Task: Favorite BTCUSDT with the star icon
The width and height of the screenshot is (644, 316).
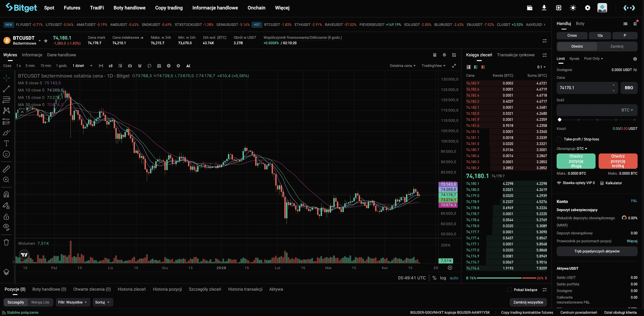Action: click(46, 40)
